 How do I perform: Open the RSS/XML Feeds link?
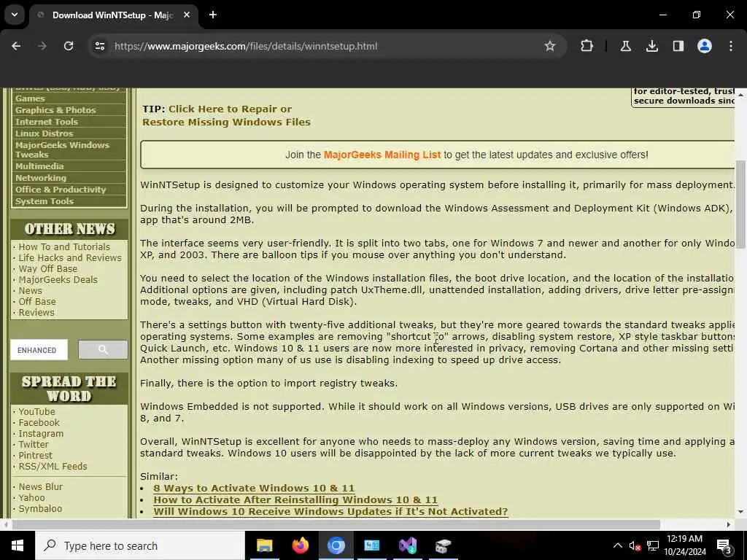[53, 466]
